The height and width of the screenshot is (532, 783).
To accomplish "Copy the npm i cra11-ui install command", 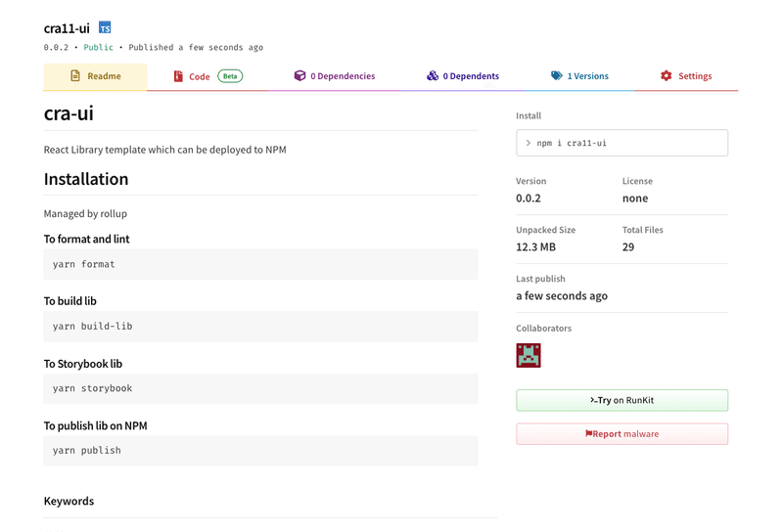I will point(622,143).
